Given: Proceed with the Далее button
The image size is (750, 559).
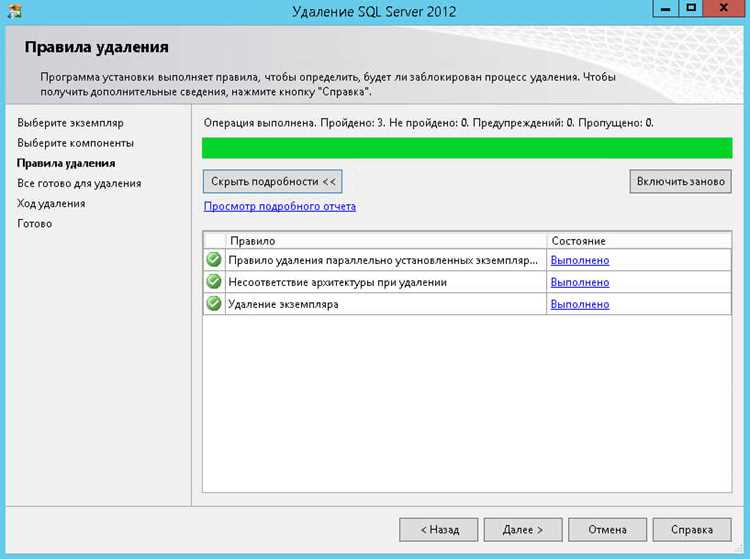Looking at the screenshot, I should point(523,530).
